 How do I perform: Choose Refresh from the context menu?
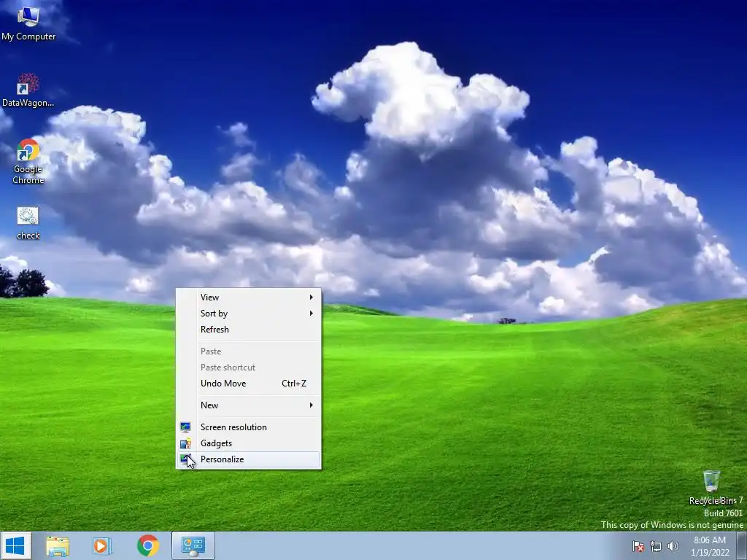(x=248, y=330)
